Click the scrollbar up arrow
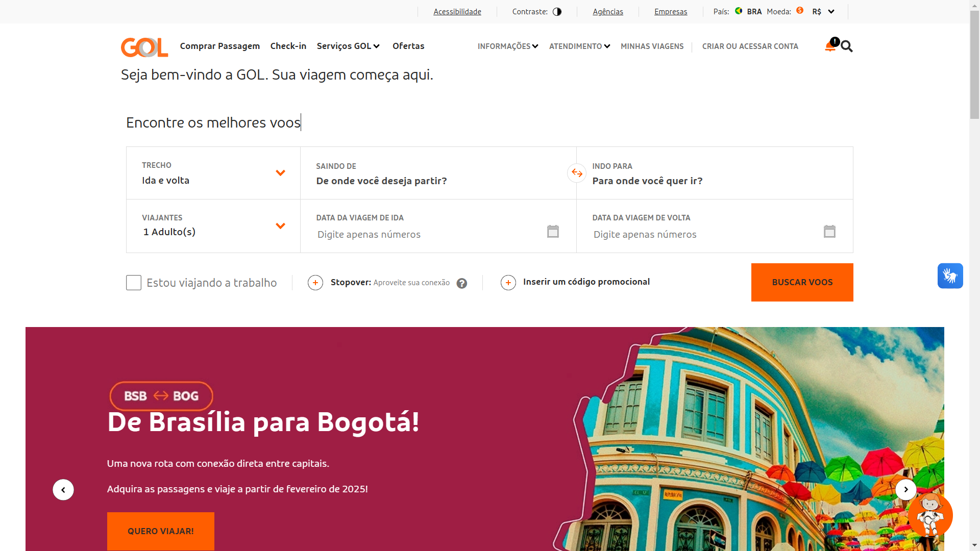This screenshot has width=980, height=551. (x=974, y=5)
